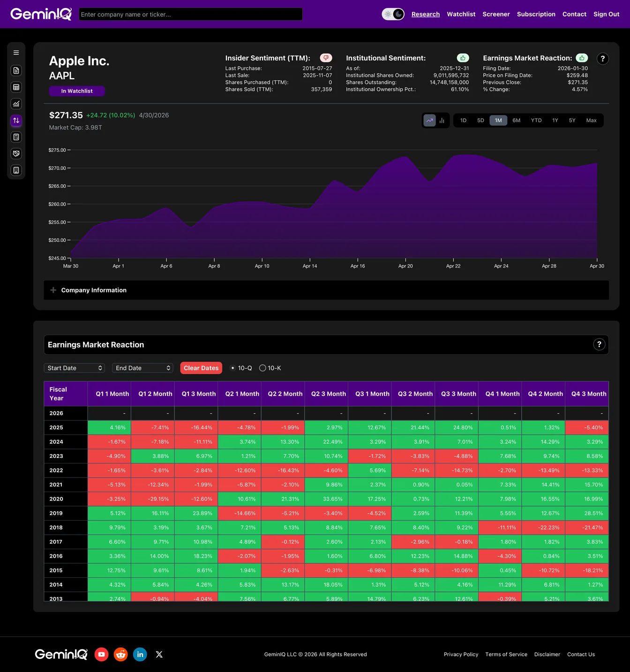Set chart range to 1M
The image size is (630, 672).
tap(498, 120)
